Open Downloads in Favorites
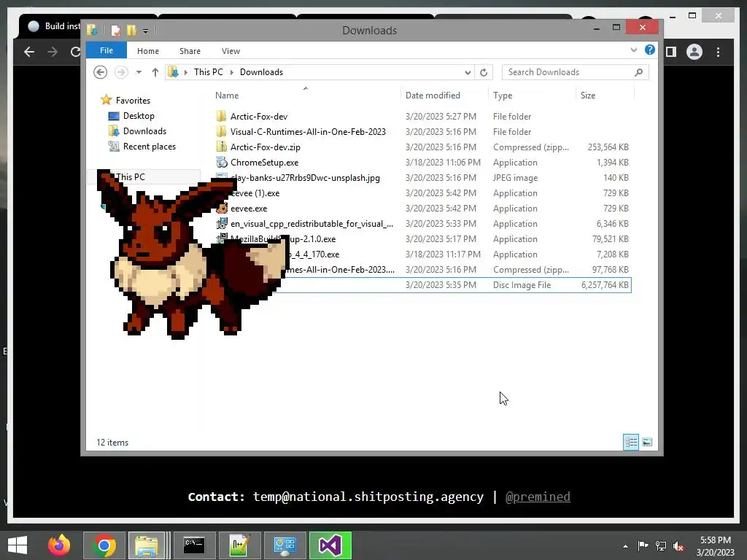The image size is (747, 560). tap(144, 131)
